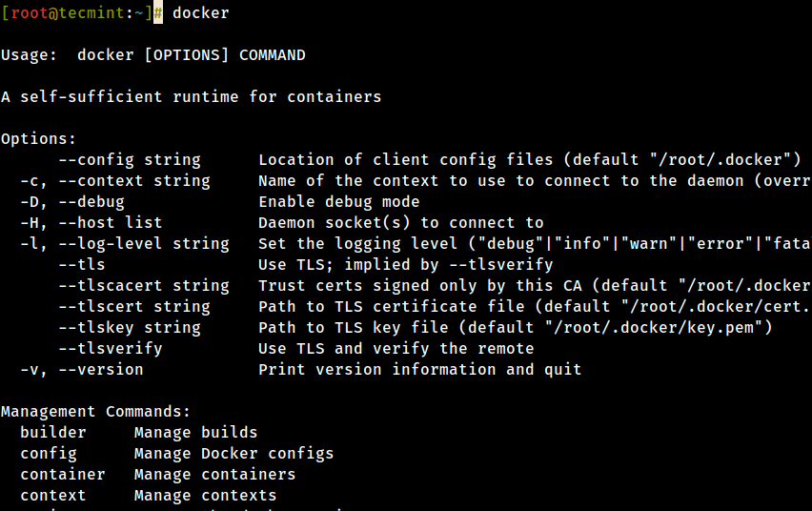
Task: Click the 'container' management command
Action: tap(63, 475)
